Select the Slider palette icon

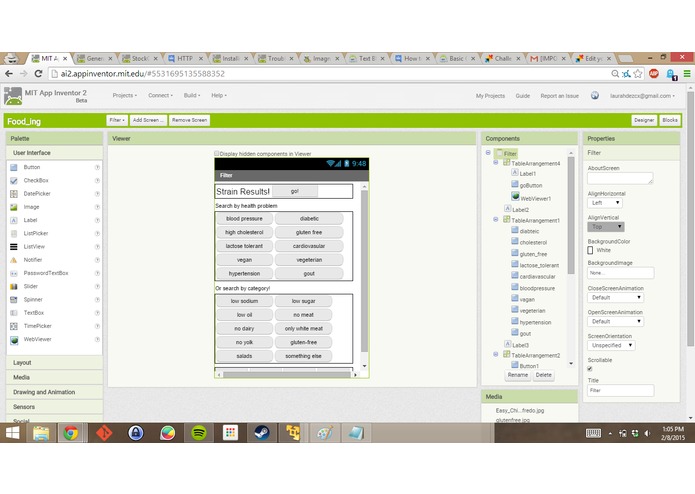tap(14, 287)
